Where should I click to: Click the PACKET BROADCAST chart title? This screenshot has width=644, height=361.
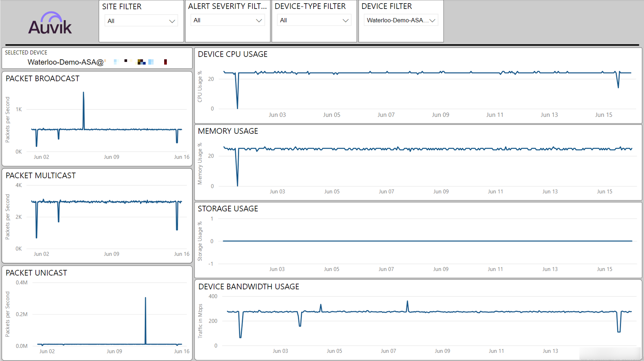pos(43,79)
